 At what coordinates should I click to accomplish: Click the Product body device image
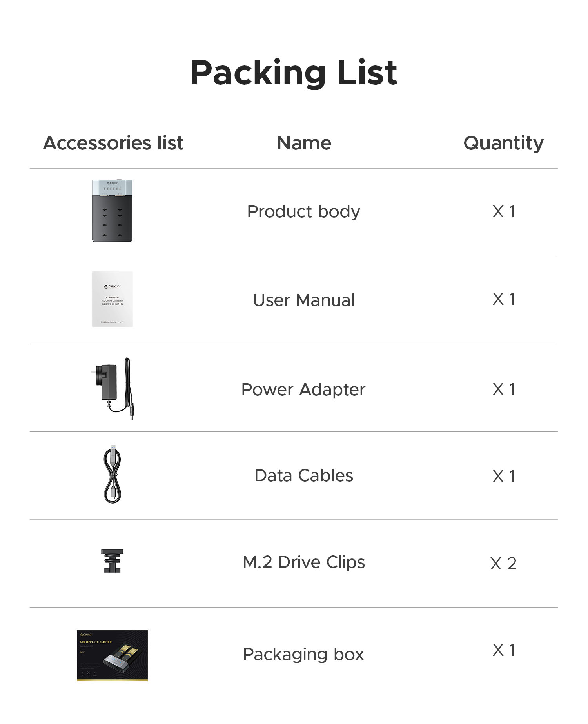tap(112, 211)
